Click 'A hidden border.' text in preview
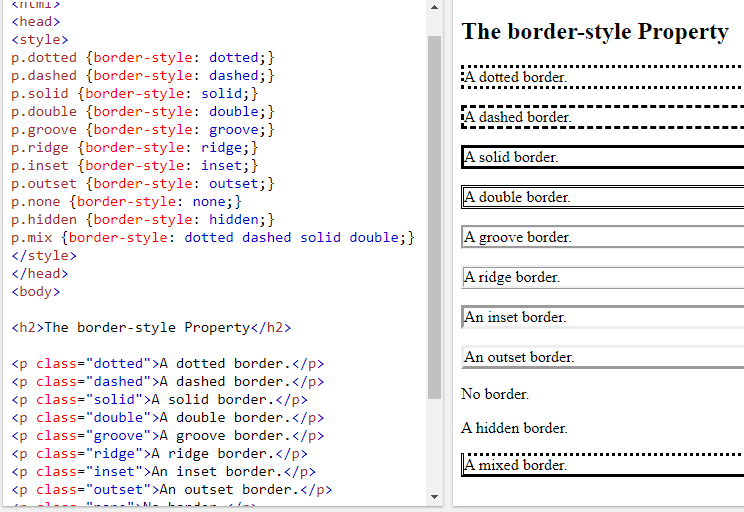The image size is (744, 512). 514,428
